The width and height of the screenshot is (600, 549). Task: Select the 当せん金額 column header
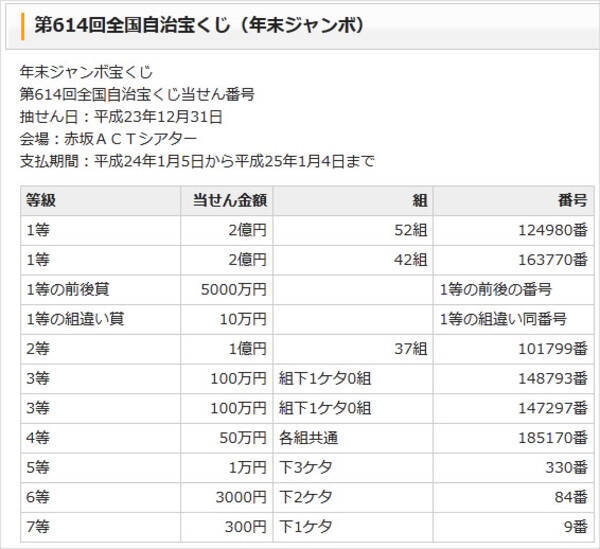click(x=229, y=200)
